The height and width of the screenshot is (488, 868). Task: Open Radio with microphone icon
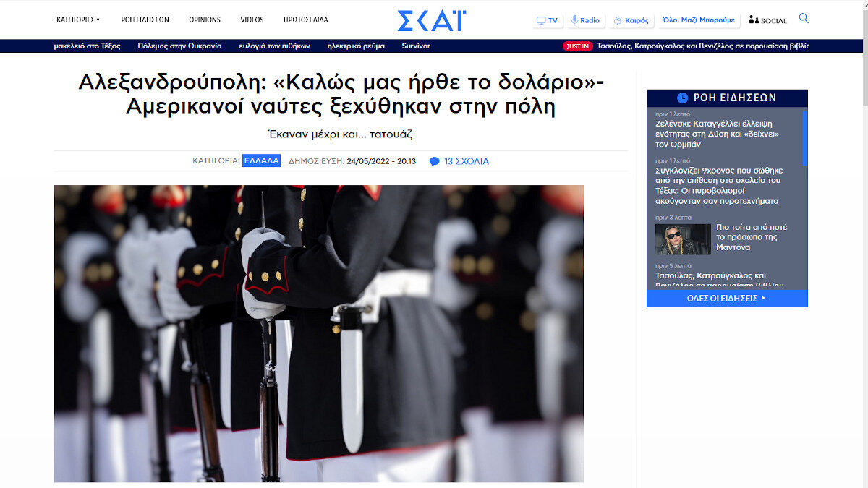point(586,20)
